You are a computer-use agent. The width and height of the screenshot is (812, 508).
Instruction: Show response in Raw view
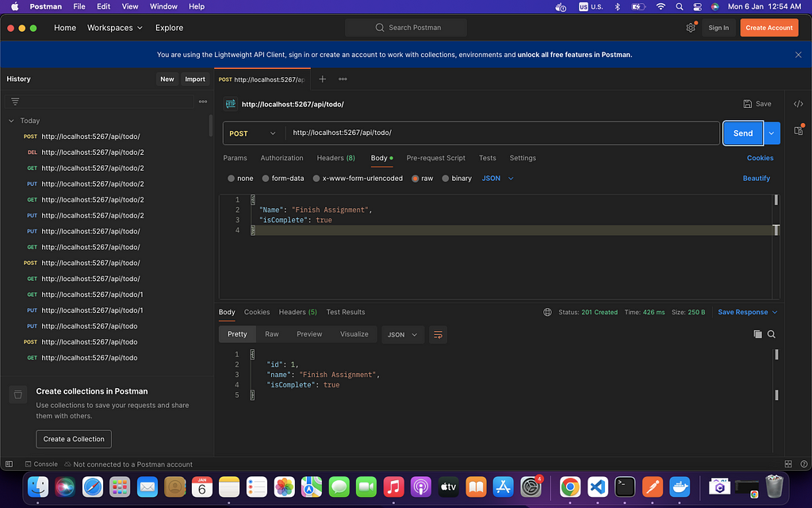point(272,334)
